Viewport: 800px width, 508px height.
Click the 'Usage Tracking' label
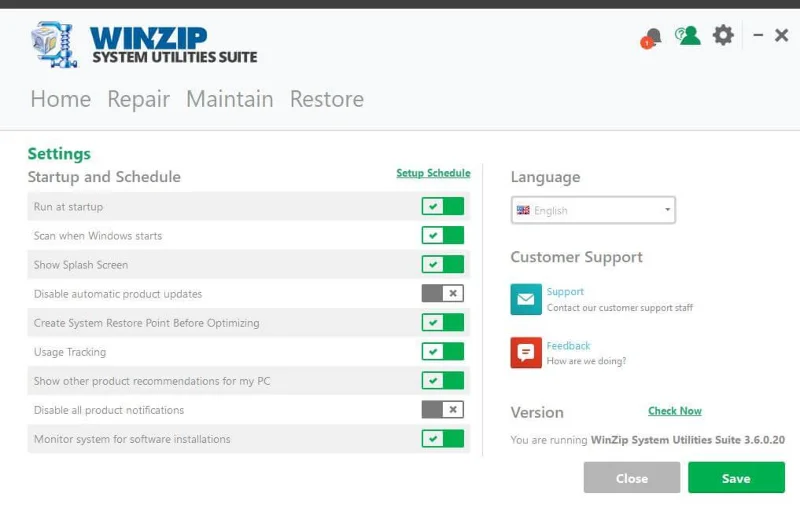click(70, 352)
